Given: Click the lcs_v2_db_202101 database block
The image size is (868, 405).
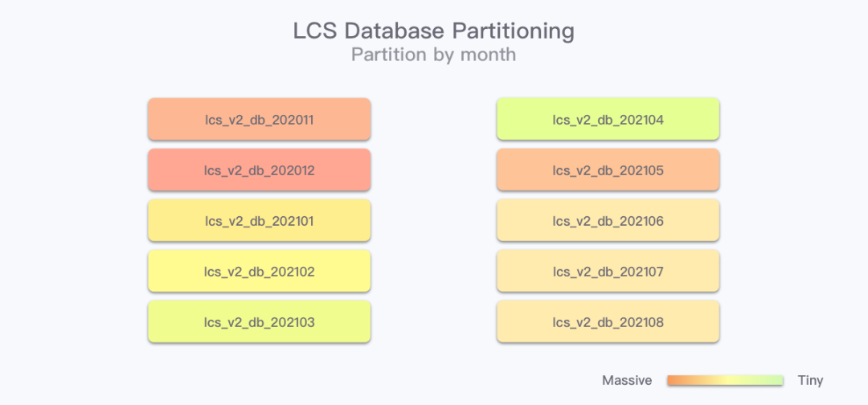Looking at the screenshot, I should pos(259,221).
